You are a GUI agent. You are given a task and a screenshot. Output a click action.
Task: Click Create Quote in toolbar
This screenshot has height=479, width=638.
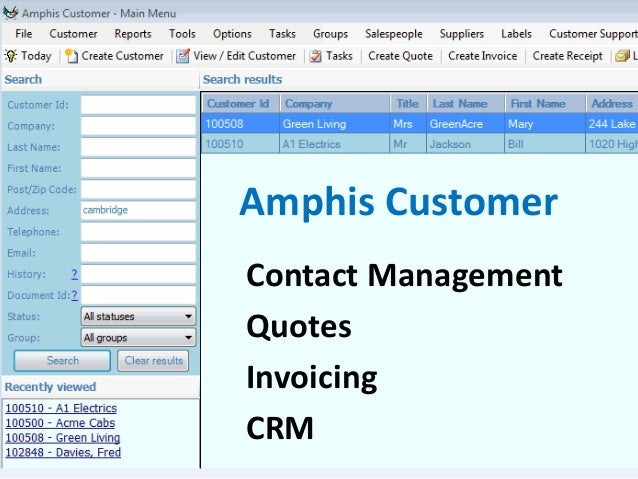click(400, 56)
